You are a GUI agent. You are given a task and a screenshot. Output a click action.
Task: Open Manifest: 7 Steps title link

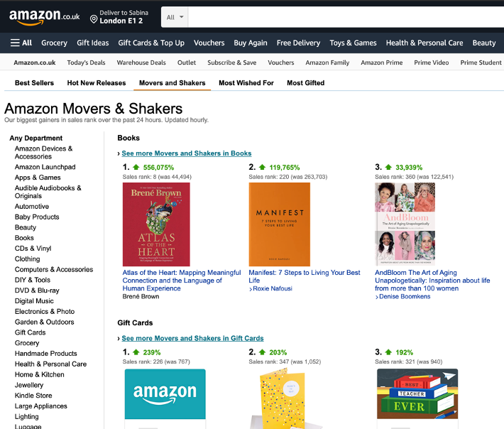tap(305, 276)
